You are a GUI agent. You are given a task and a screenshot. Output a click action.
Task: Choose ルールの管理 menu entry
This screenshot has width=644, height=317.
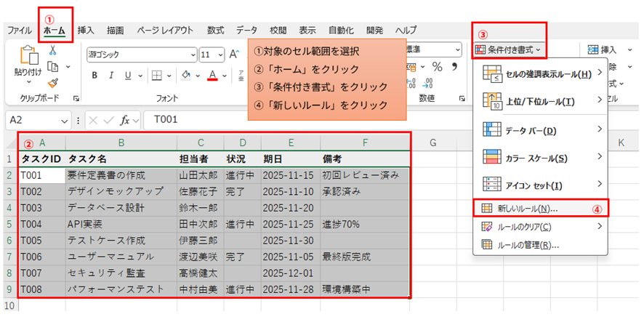click(540, 245)
